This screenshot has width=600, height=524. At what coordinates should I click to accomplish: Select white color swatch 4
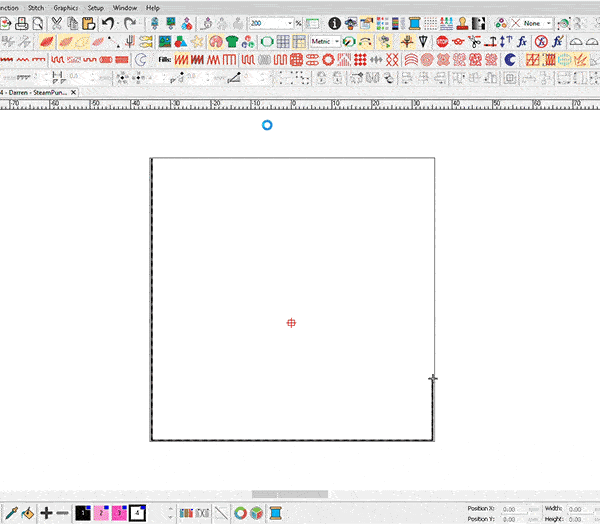[x=137, y=513]
